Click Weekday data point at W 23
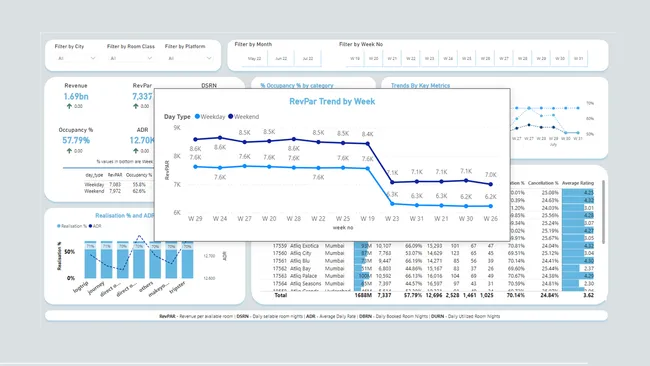The width and height of the screenshot is (650, 366). [x=392, y=204]
